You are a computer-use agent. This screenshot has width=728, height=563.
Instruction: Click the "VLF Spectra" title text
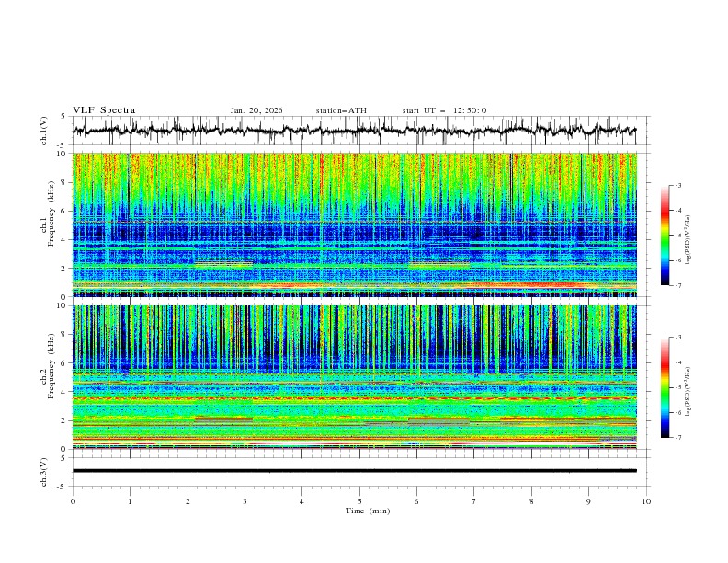pyautogui.click(x=104, y=110)
